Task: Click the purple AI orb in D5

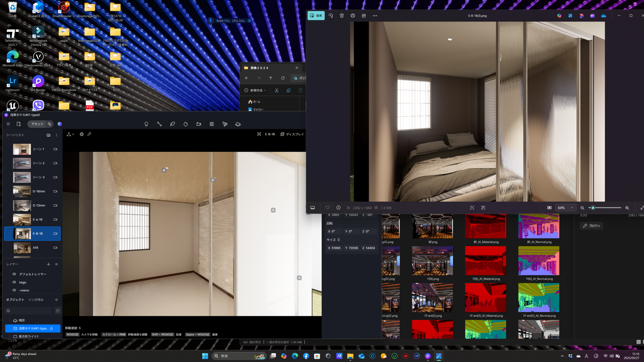Action: 60,124
